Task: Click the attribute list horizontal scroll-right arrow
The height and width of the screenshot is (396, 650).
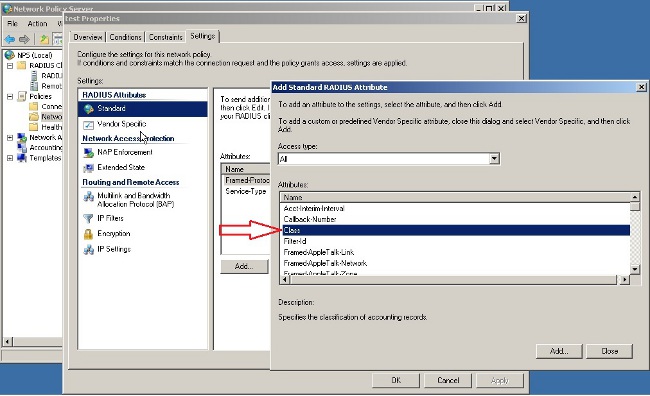Action: coord(625,280)
